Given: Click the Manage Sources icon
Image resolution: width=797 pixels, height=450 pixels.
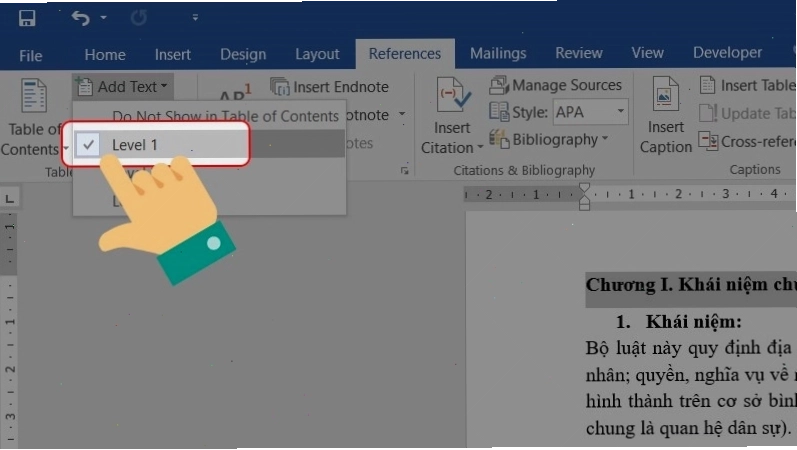Looking at the screenshot, I should (499, 85).
